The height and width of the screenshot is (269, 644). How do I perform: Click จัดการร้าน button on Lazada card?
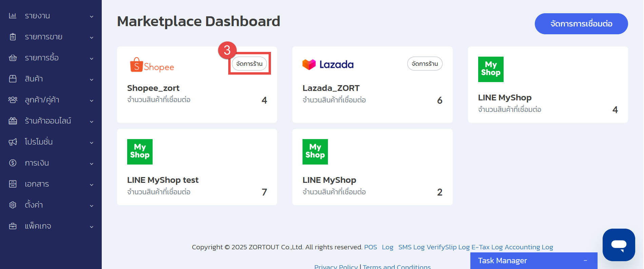click(425, 64)
